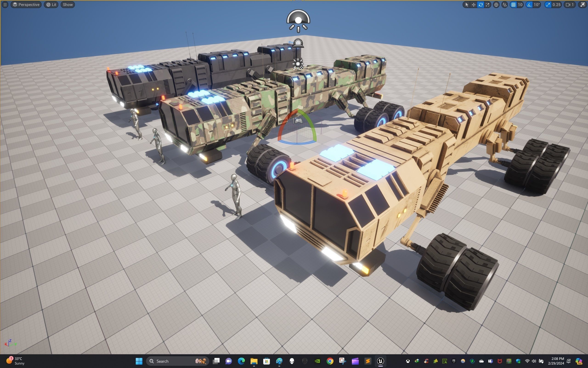The width and height of the screenshot is (588, 368).
Task: Open the Microsoft Teams tray icon
Action: point(490,361)
